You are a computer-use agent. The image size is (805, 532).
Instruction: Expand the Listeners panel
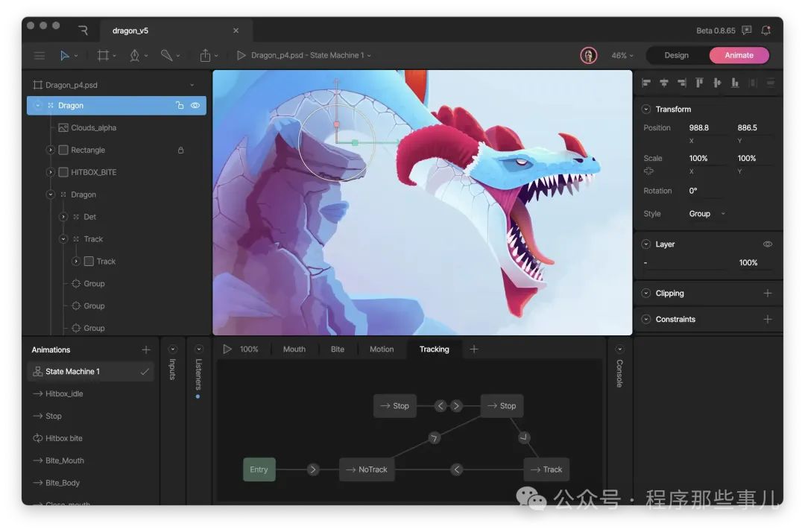click(199, 349)
